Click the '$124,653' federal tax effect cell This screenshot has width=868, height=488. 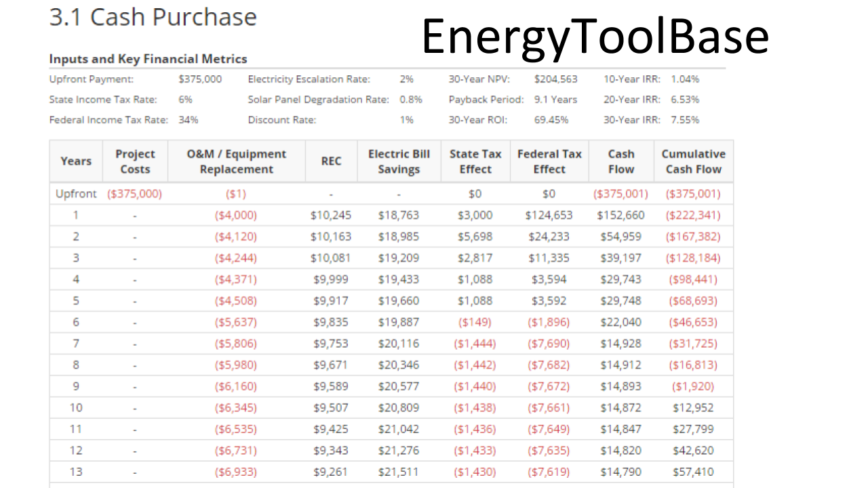point(549,216)
